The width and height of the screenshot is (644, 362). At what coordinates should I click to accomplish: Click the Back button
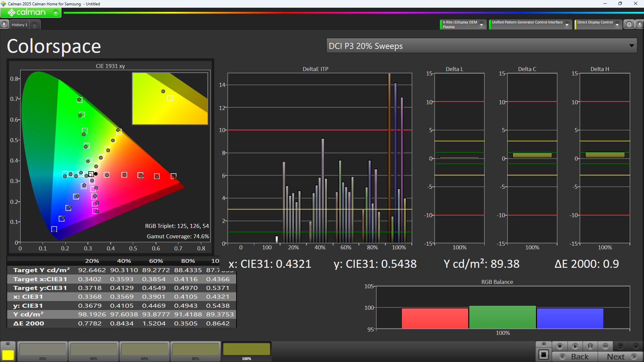tap(575, 357)
